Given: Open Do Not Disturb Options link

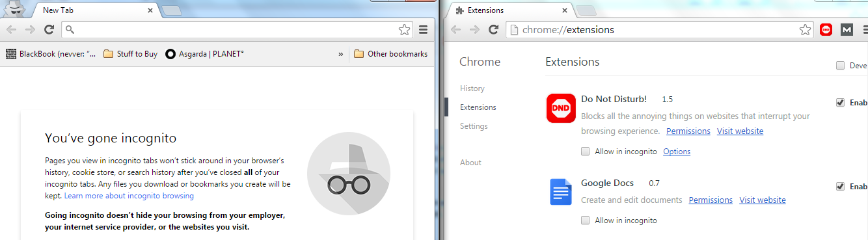Looking at the screenshot, I should tap(677, 152).
